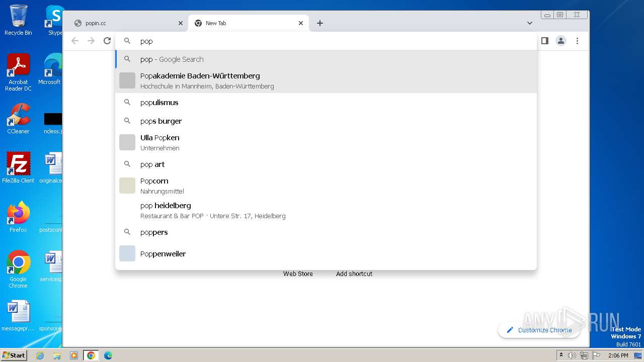Open the servicesp... Word document icon
The image size is (644, 362).
[x=51, y=266]
